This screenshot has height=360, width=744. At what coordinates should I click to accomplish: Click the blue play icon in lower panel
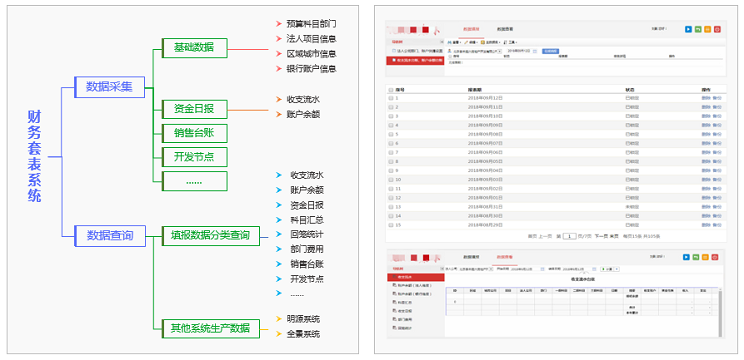pyautogui.click(x=686, y=257)
